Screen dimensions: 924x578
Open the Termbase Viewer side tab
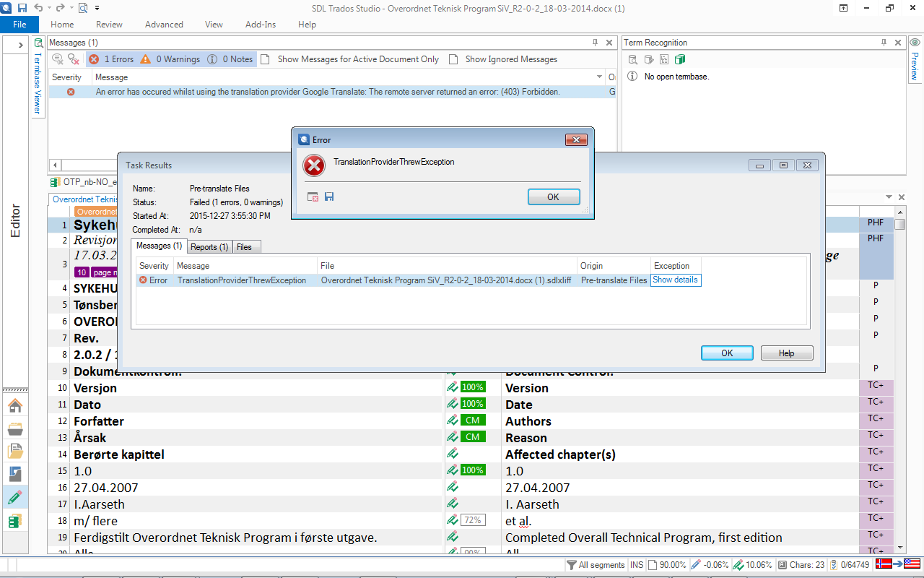point(38,77)
